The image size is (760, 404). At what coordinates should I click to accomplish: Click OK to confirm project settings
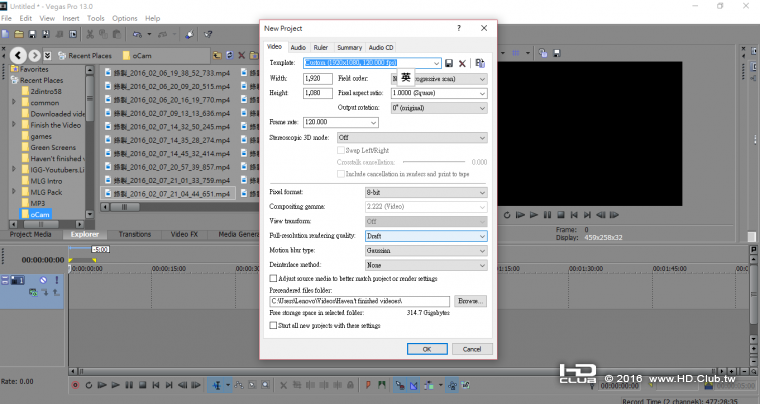coord(426,349)
